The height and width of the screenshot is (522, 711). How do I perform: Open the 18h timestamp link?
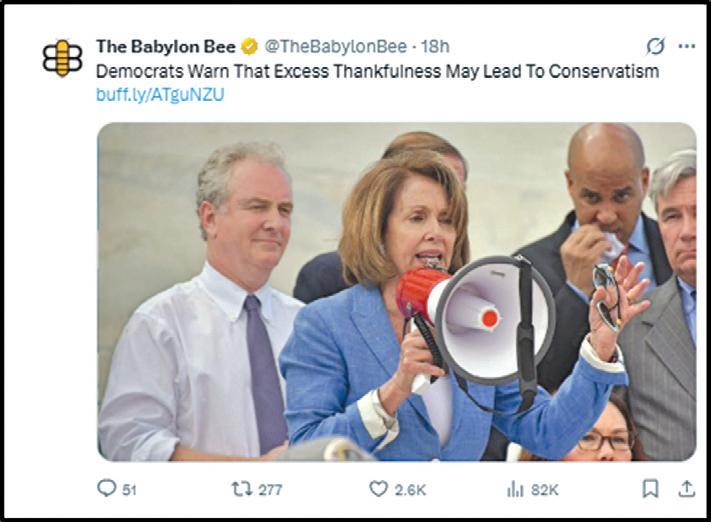click(x=435, y=46)
